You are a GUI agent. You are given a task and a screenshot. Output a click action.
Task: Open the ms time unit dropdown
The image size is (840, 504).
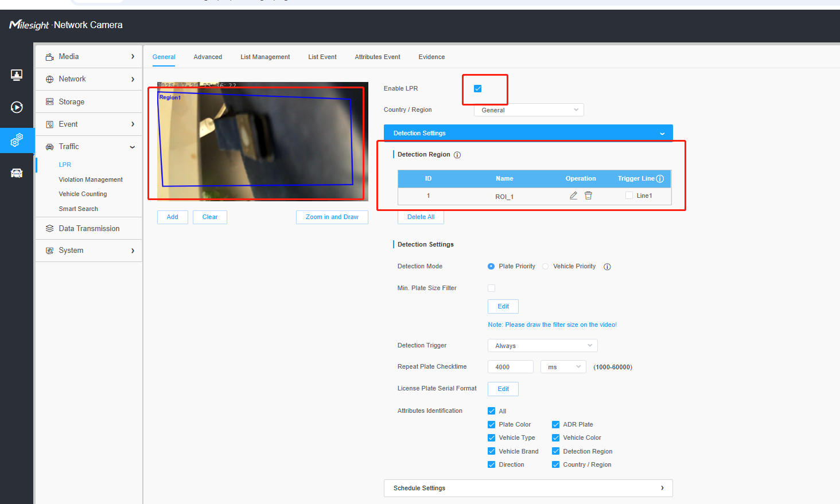click(x=563, y=367)
